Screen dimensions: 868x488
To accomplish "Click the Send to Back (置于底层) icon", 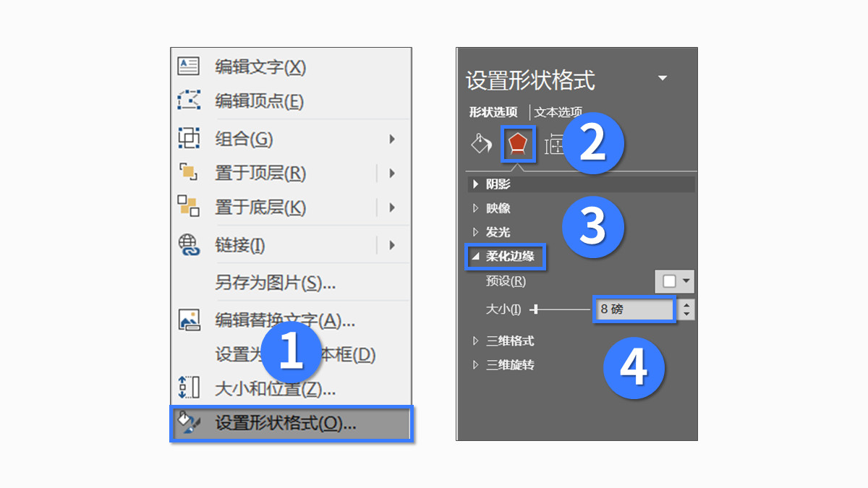I will (x=189, y=207).
